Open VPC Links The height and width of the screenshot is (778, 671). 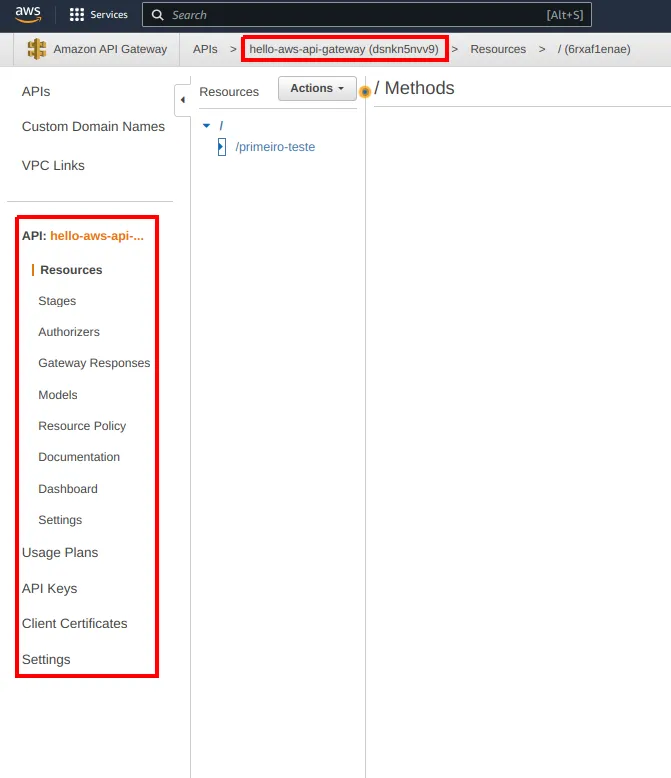pos(53,165)
